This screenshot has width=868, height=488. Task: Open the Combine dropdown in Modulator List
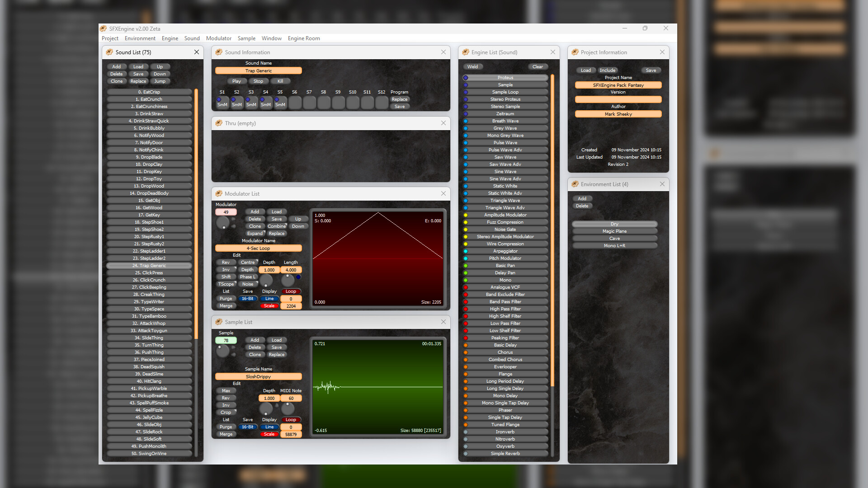(x=277, y=226)
